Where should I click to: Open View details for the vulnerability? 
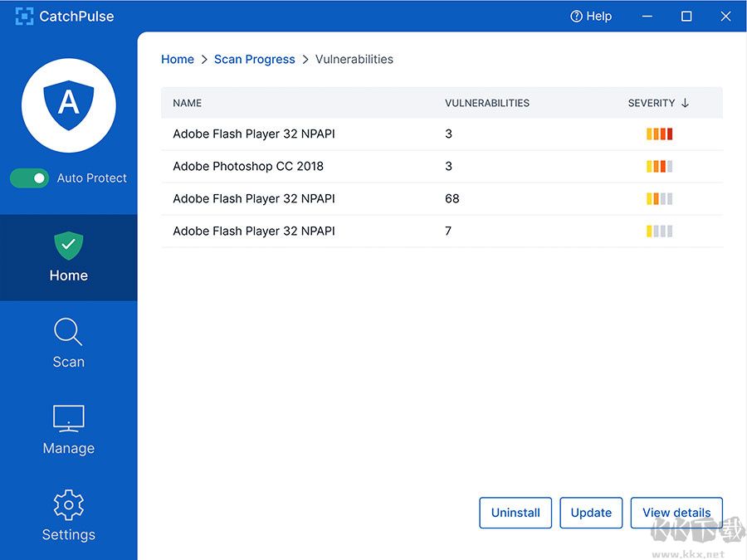click(676, 513)
